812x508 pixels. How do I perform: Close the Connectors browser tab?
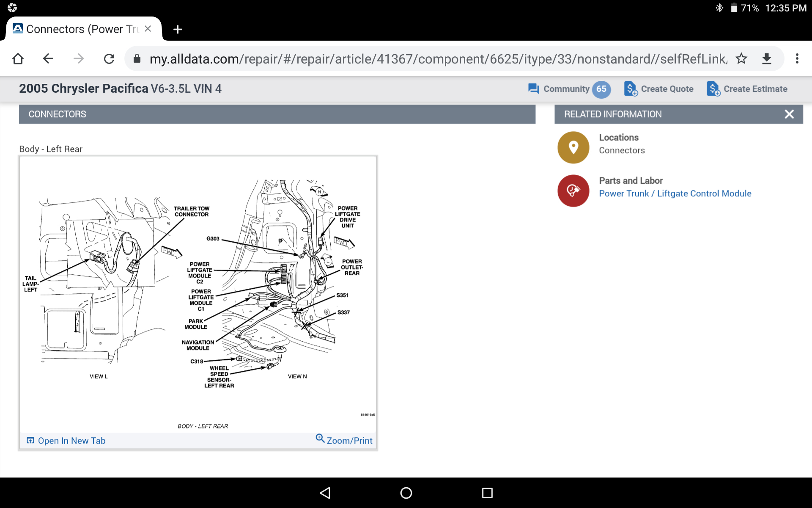[148, 29]
